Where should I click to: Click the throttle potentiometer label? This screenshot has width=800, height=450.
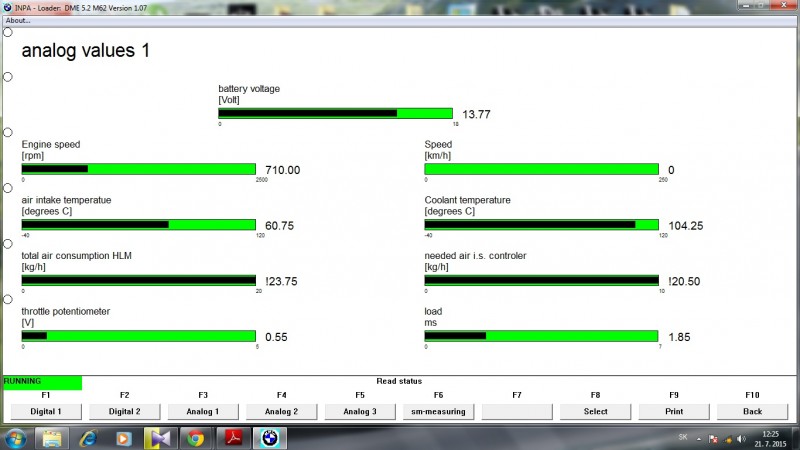pyautogui.click(x=66, y=311)
